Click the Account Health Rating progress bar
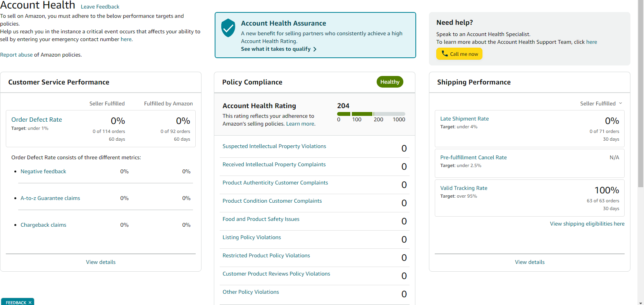Screen dimensions: 644x305 (371, 114)
